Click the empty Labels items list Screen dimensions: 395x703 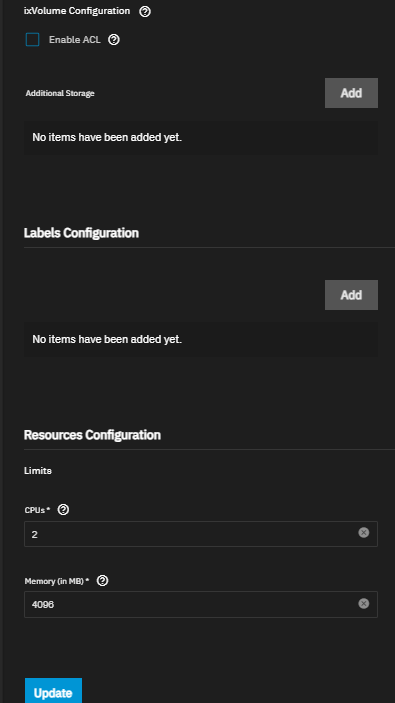(x=201, y=339)
